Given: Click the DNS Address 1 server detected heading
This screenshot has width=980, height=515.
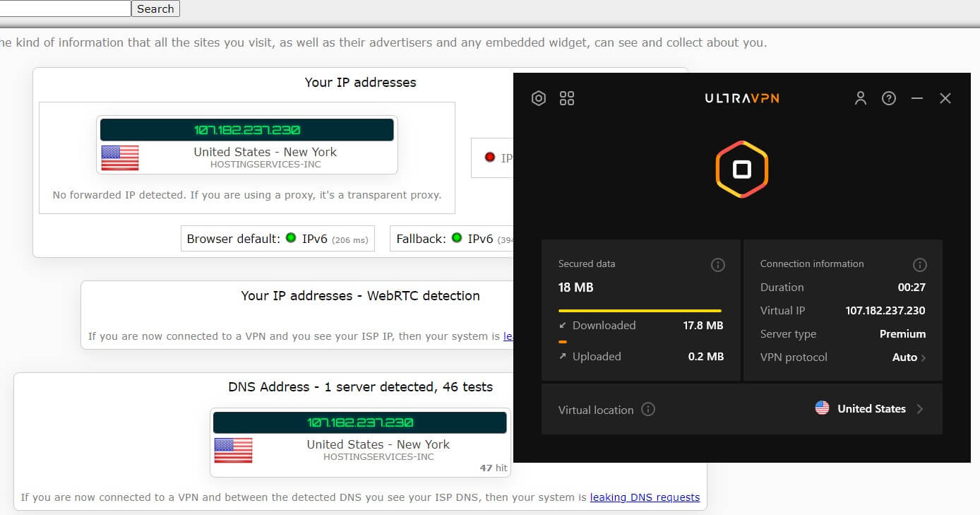Looking at the screenshot, I should [x=360, y=387].
